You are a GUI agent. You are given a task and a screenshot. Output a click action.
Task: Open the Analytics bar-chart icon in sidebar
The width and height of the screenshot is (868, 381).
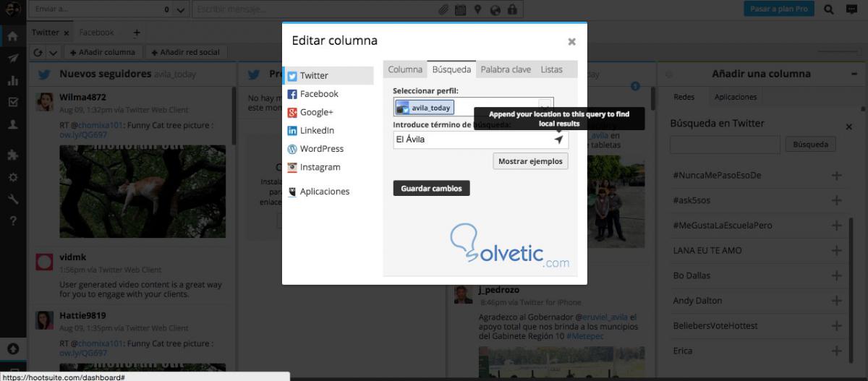12,81
